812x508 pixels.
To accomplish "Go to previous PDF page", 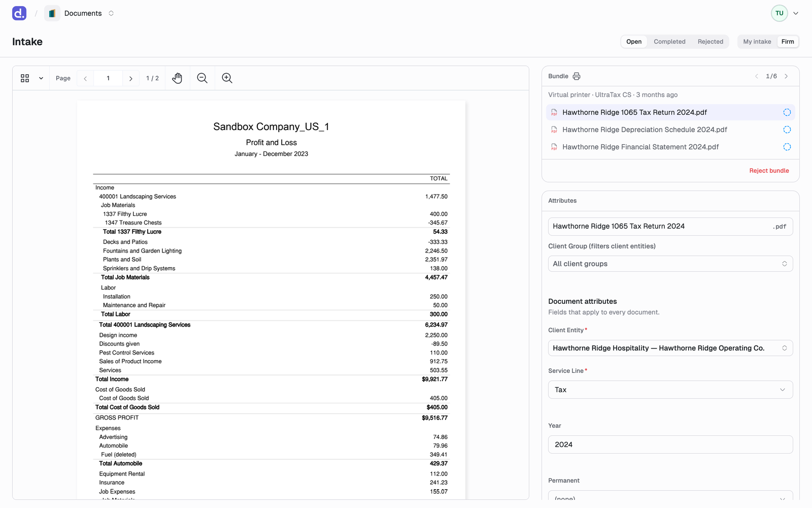I will click(x=85, y=78).
